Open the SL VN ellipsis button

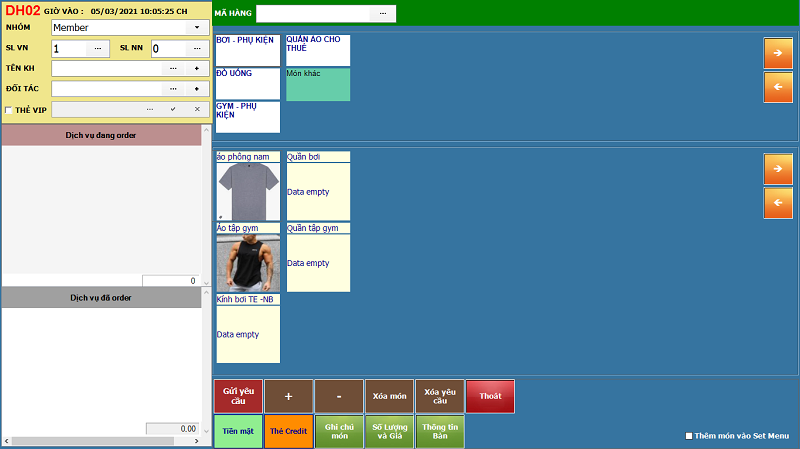click(97, 48)
